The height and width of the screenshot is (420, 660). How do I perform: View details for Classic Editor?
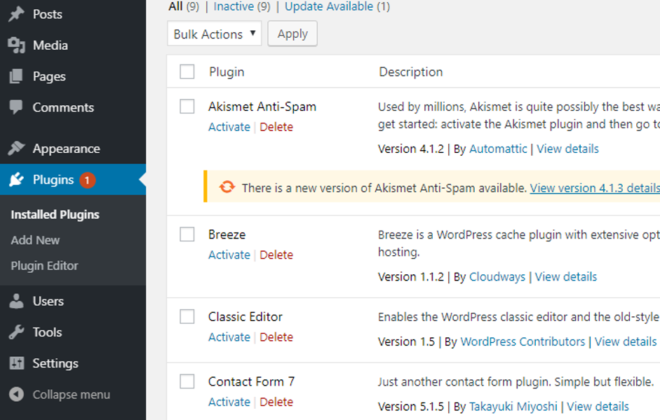pyautogui.click(x=625, y=341)
